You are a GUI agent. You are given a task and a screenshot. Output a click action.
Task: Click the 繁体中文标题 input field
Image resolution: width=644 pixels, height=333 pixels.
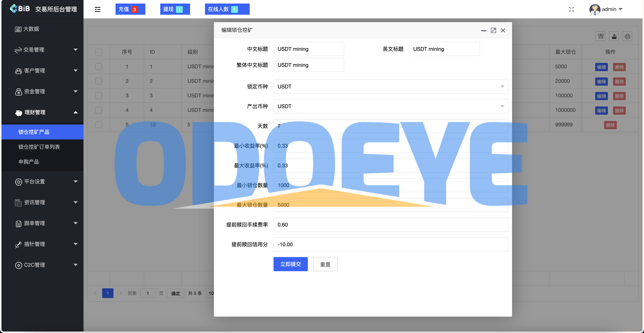pyautogui.click(x=309, y=65)
